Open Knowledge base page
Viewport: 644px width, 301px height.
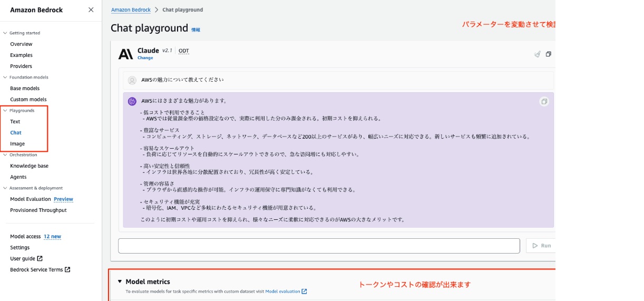pos(29,166)
